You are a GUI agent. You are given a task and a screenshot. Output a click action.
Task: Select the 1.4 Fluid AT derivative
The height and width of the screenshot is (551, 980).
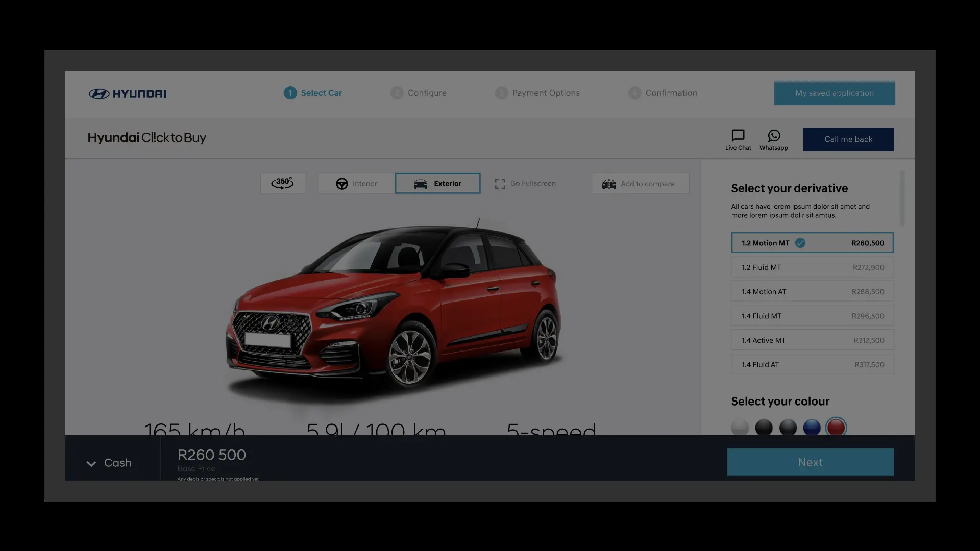813,365
